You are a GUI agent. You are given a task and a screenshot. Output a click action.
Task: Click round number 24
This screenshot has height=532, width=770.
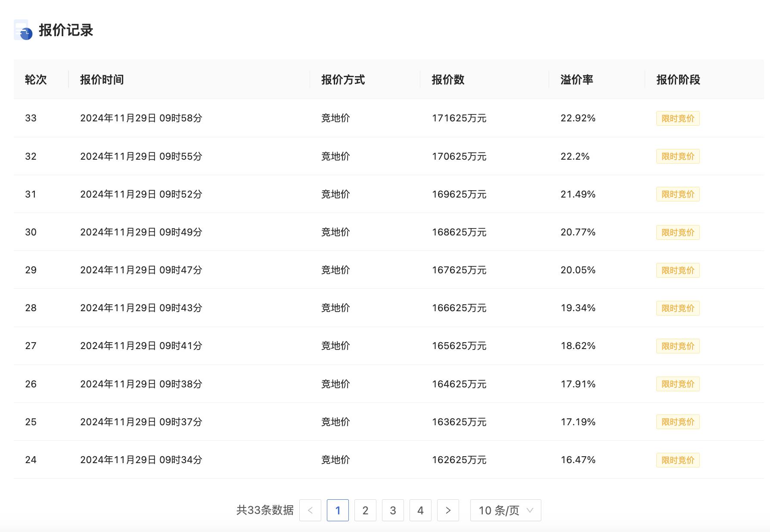pyautogui.click(x=31, y=460)
